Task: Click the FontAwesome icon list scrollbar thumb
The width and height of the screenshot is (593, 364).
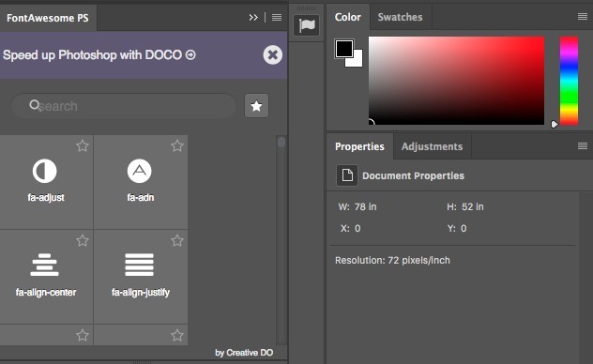Action: (281, 142)
